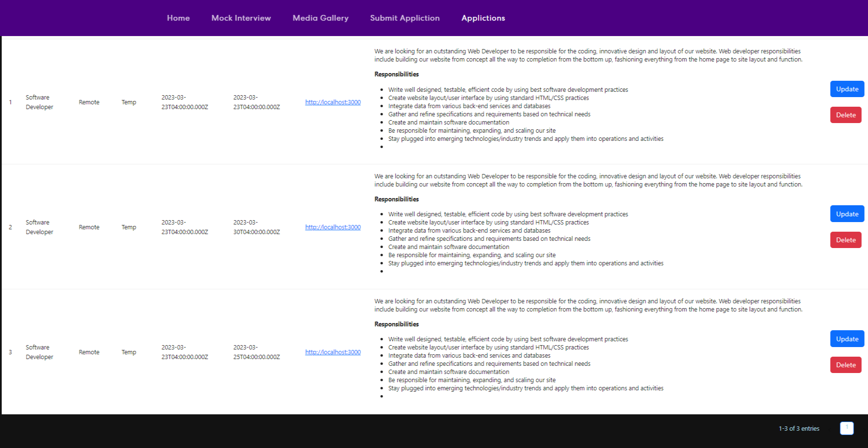
Task: Delete the first application entry
Action: pos(846,115)
